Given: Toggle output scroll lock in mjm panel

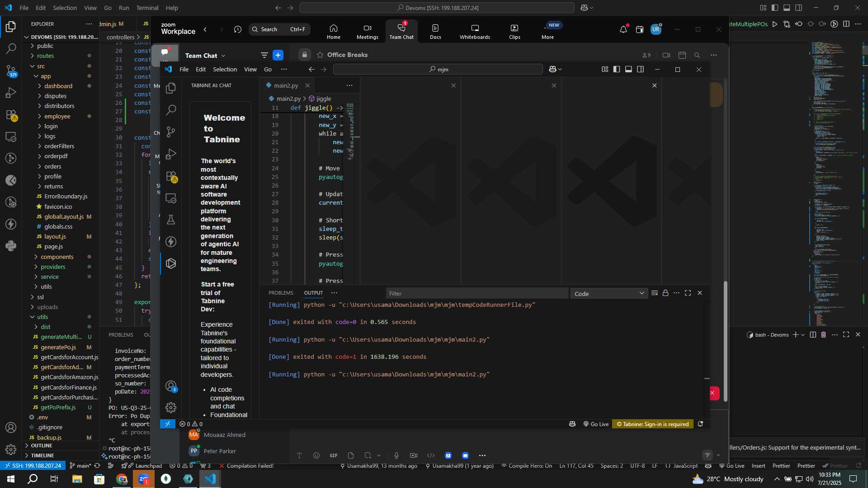Looking at the screenshot, I should pos(665,293).
